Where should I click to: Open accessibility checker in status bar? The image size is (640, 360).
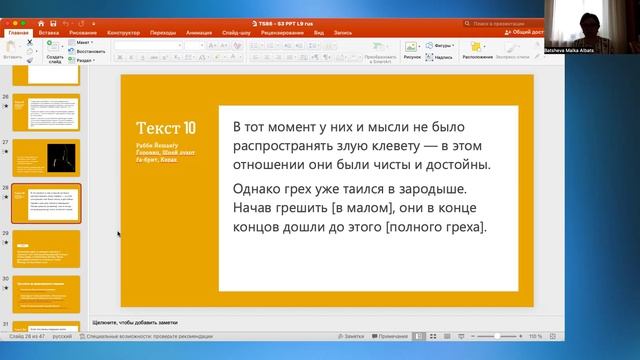click(x=146, y=336)
